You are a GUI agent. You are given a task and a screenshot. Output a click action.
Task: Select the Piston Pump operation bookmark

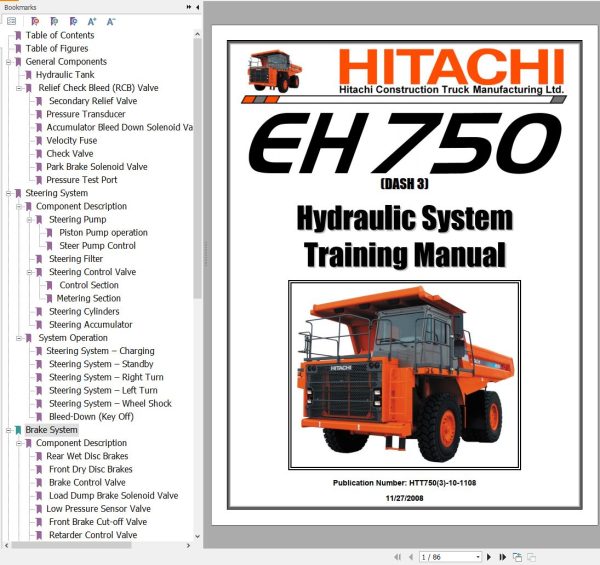[103, 233]
